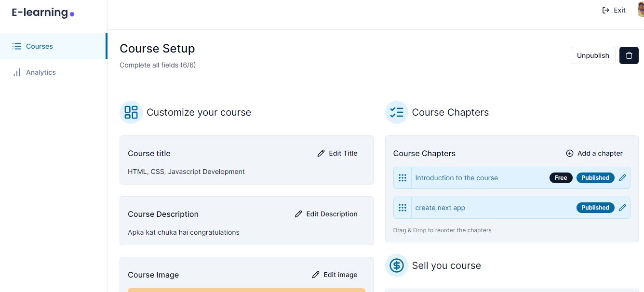Click the Course Chapters checklist icon

click(x=397, y=112)
